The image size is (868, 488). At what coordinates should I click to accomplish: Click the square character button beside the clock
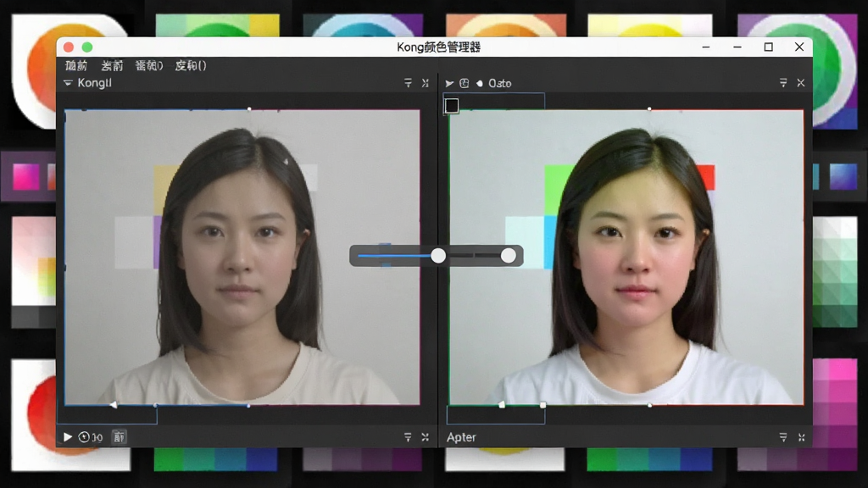click(119, 437)
